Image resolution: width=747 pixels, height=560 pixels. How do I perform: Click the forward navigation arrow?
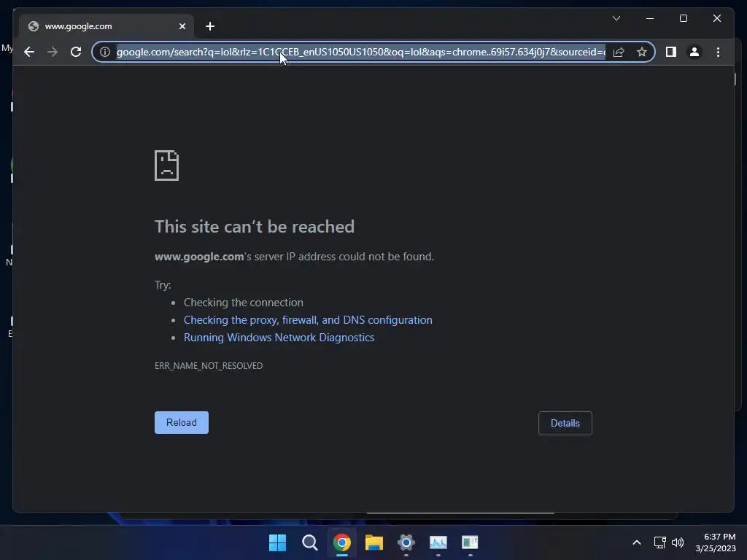click(53, 52)
